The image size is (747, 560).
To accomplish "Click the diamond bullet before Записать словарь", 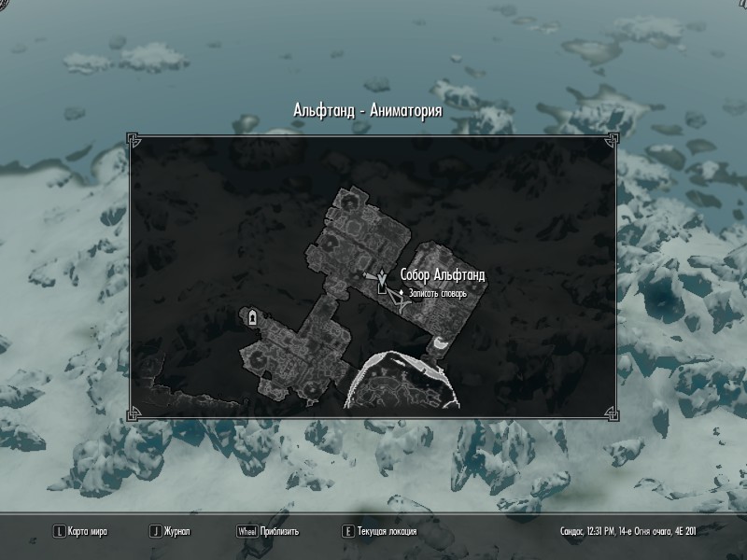I will [402, 292].
